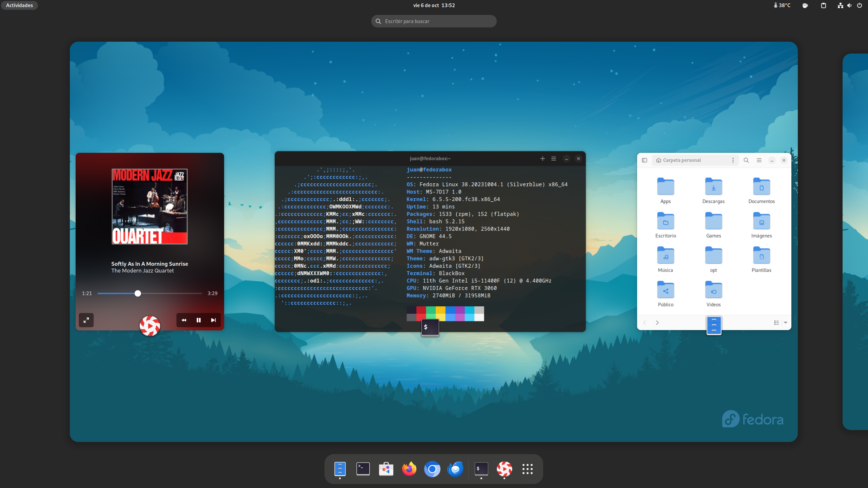Image resolution: width=868 pixels, height=488 pixels.
Task: Toggle the Files sidebar
Action: tap(645, 160)
